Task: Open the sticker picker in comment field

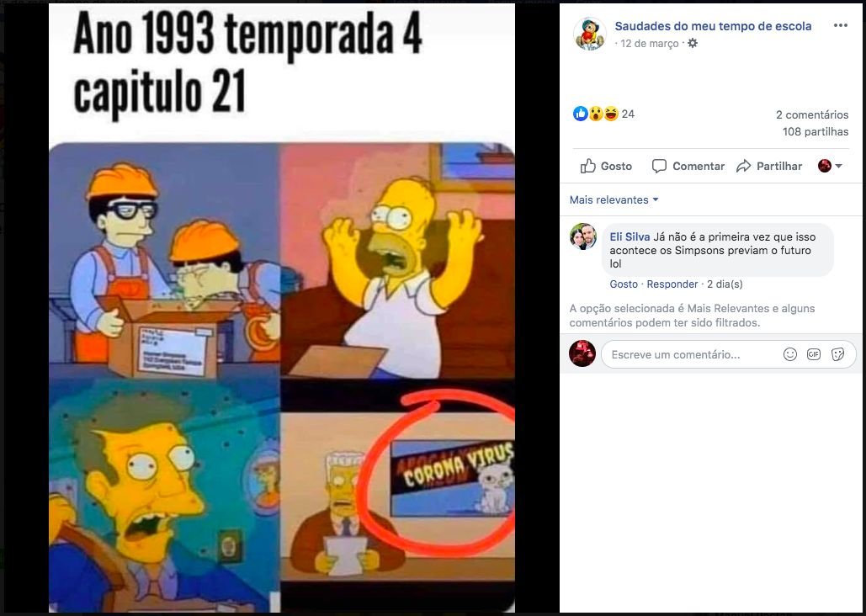Action: tap(837, 354)
